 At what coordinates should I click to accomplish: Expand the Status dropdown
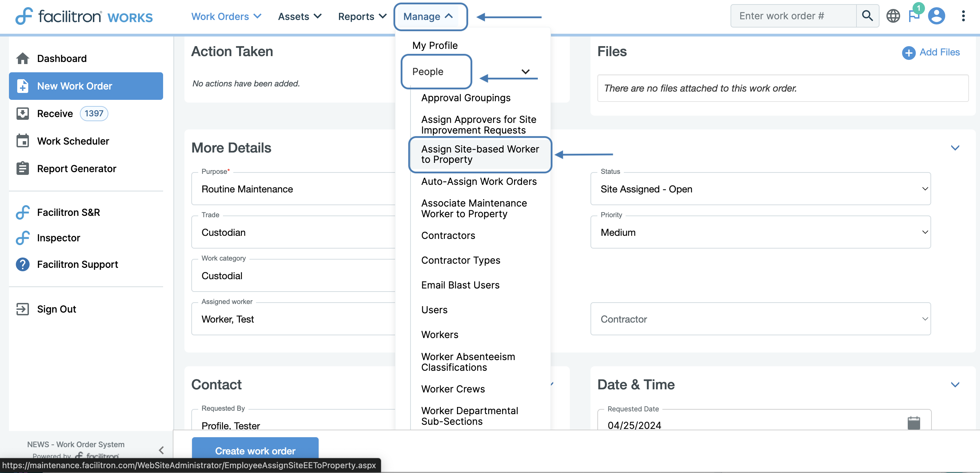point(760,189)
